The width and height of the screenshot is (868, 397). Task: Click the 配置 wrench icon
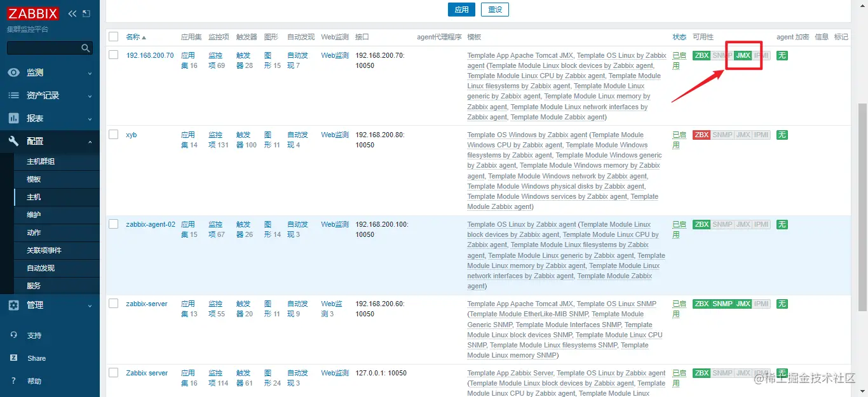13,141
